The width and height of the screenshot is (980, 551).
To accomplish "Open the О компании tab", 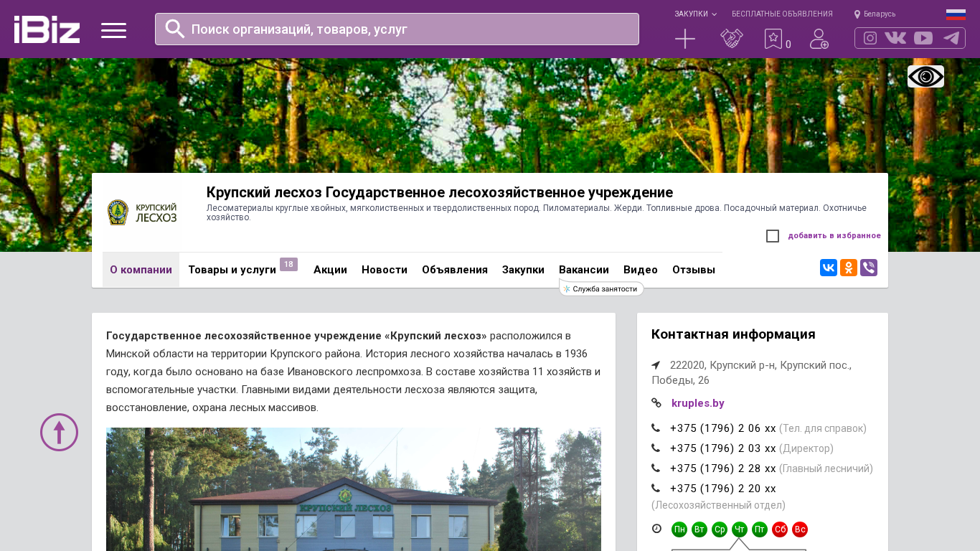I will pos(141,270).
